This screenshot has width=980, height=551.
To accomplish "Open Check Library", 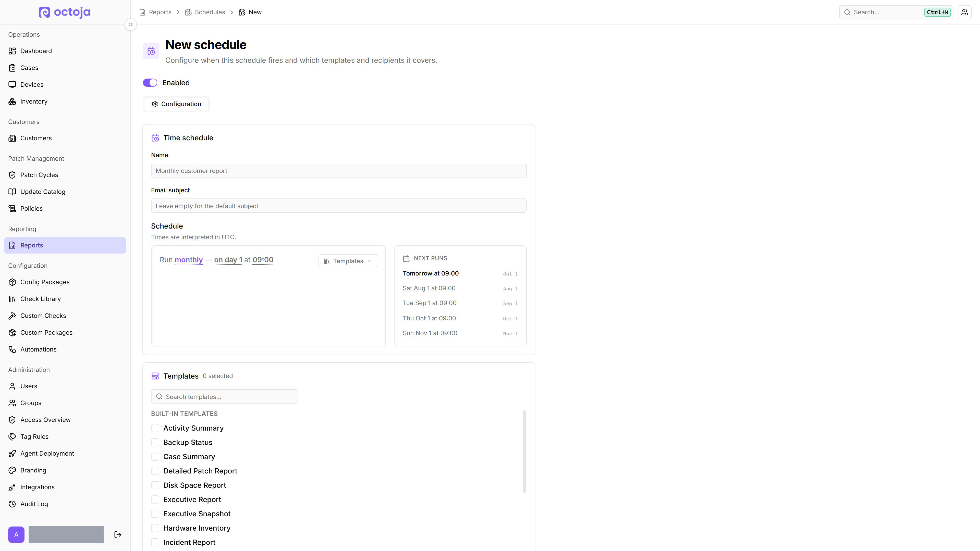I will click(65, 299).
